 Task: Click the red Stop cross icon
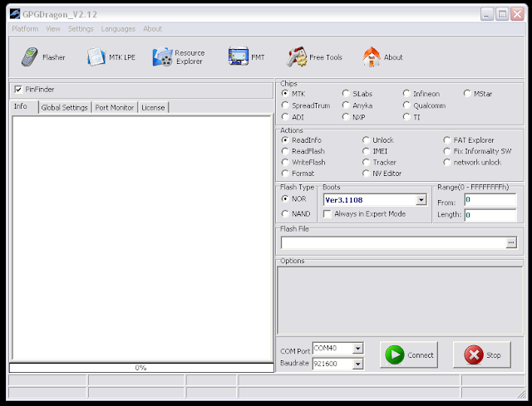[x=474, y=355]
